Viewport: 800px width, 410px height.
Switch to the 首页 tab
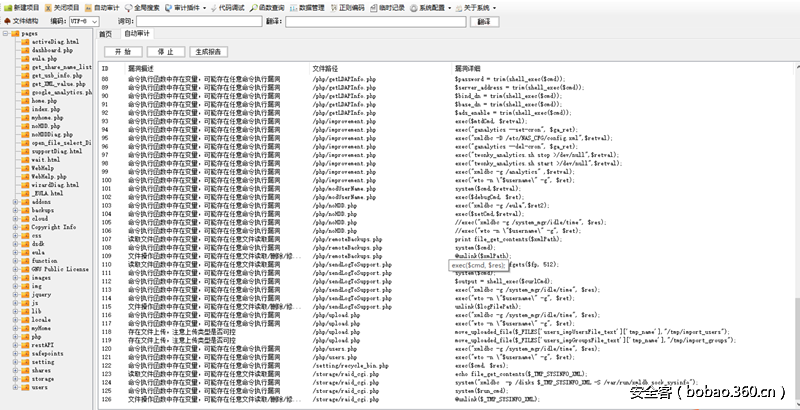(x=106, y=34)
